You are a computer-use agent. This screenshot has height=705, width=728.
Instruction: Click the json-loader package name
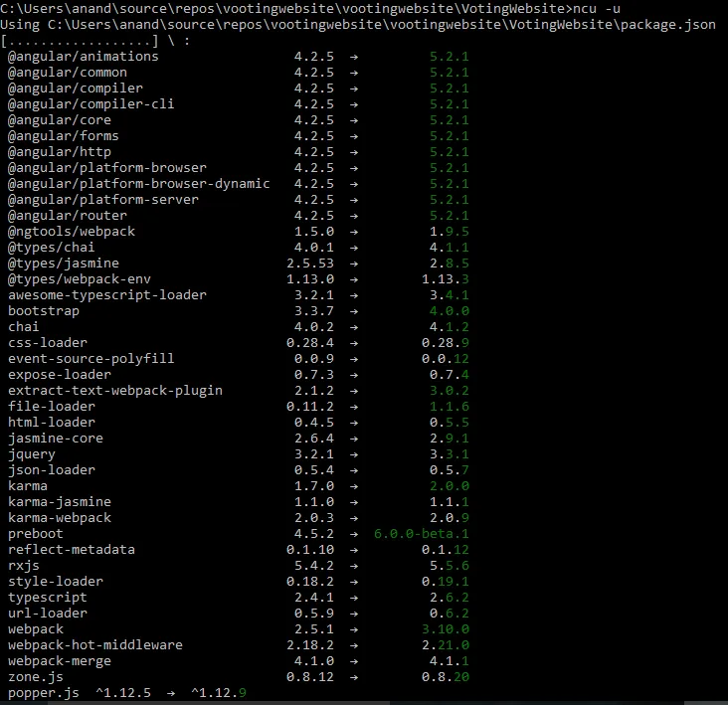52,470
